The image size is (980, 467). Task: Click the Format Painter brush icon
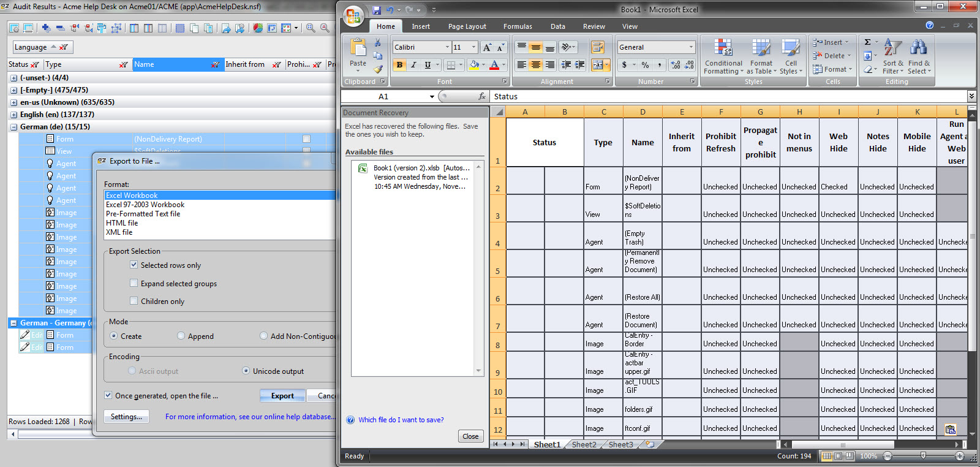coord(378,69)
